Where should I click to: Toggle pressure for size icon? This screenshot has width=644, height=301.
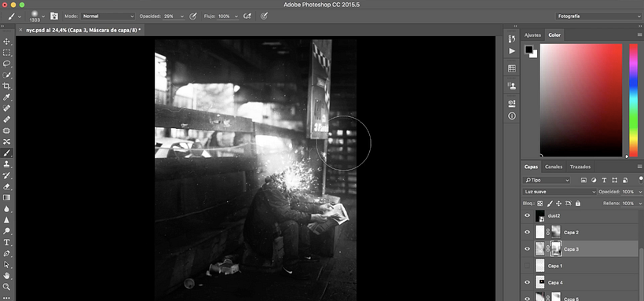pyautogui.click(x=264, y=16)
